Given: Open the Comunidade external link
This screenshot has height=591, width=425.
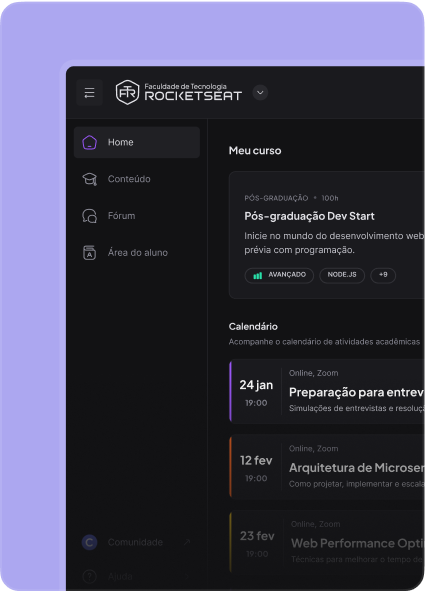Looking at the screenshot, I should click(x=187, y=542).
